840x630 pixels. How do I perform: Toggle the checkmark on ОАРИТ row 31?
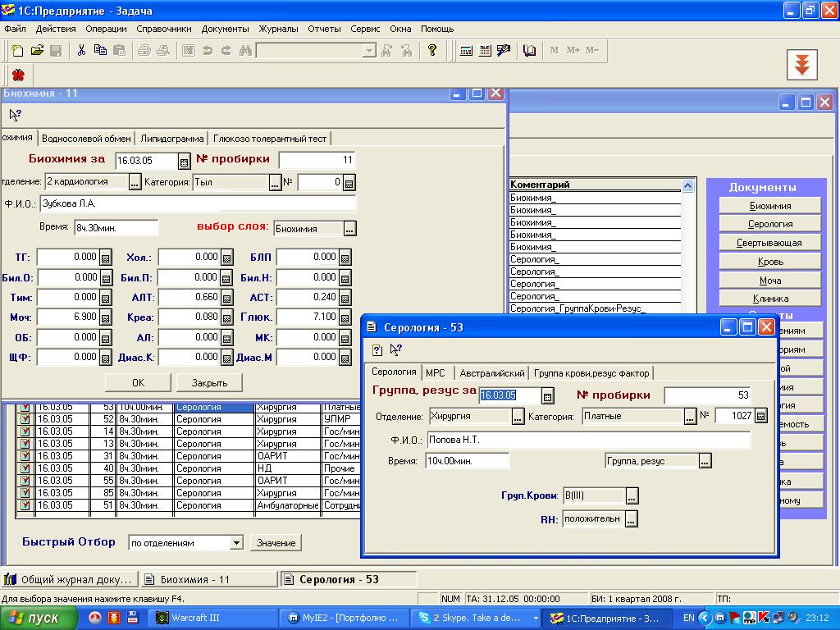point(25,456)
